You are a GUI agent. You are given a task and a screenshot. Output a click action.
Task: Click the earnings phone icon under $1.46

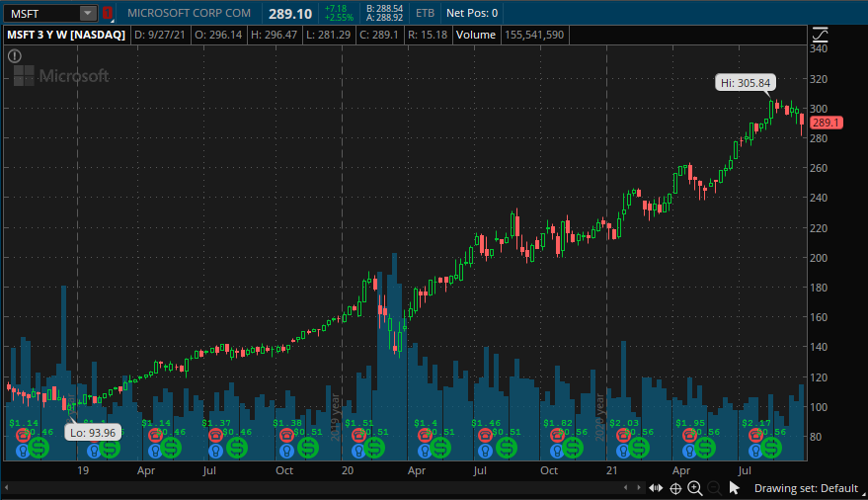point(486,435)
